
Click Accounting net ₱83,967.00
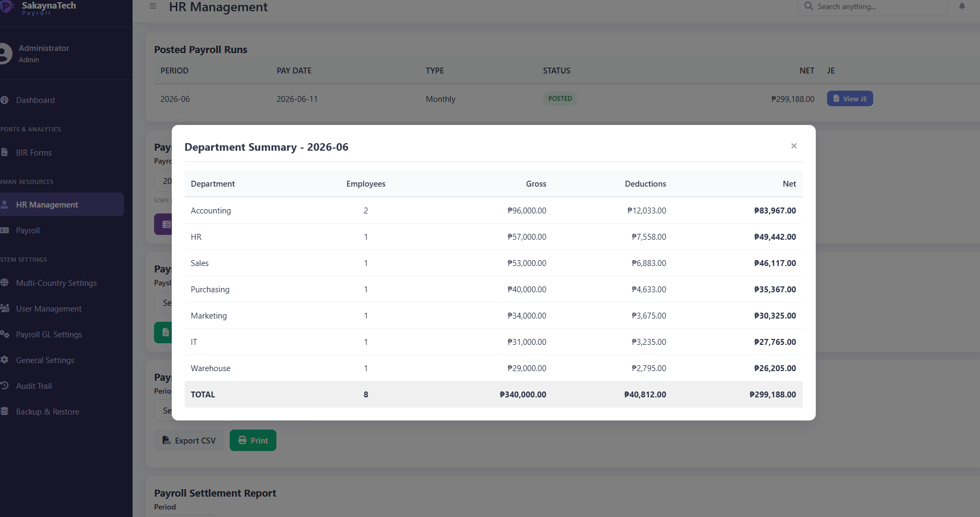point(774,211)
